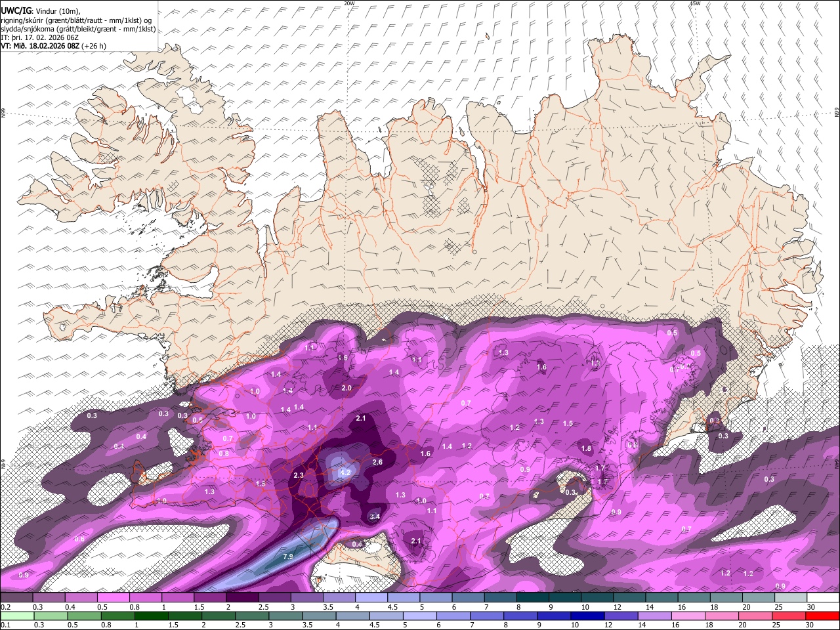Image resolution: width=840 pixels, height=630 pixels.
Task: Select the 4.2 precipitation value on the map
Action: 346,472
